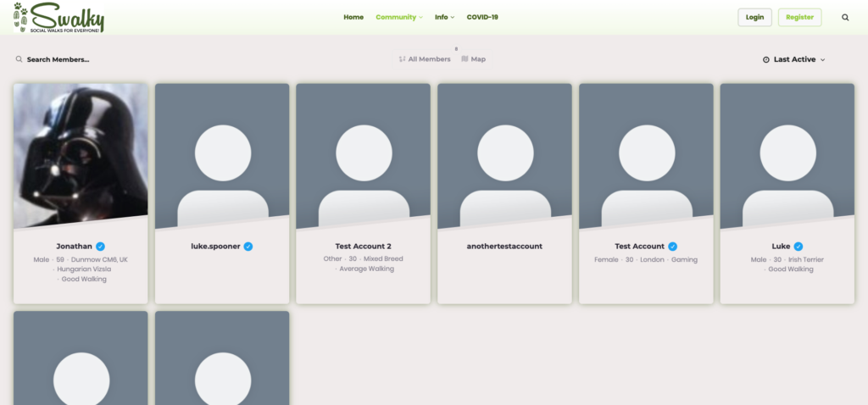Viewport: 868px width, 405px height.
Task: Click the clock icon beside Last Active
Action: 766,60
